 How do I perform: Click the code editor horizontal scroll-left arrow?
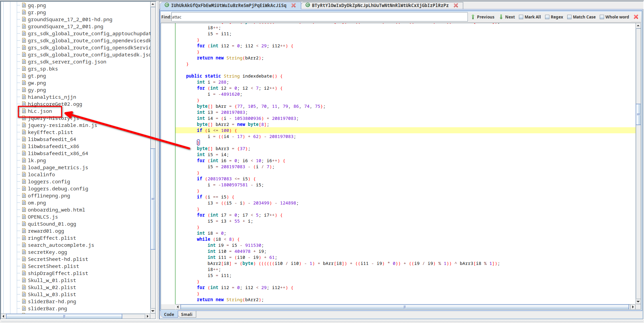(178, 307)
